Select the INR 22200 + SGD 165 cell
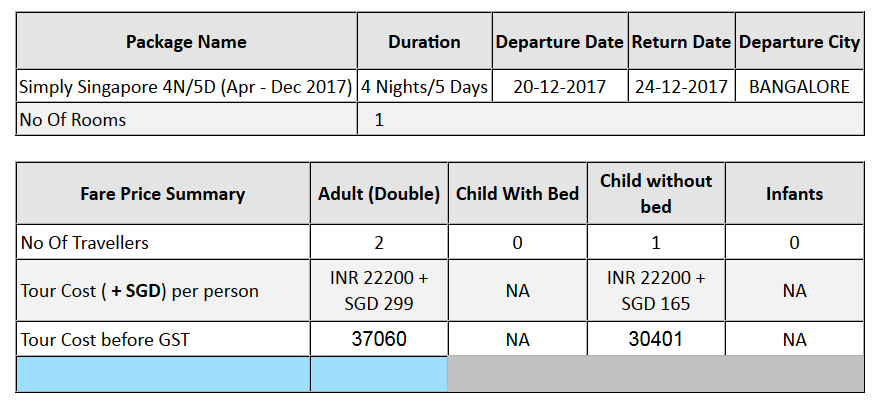 point(656,290)
